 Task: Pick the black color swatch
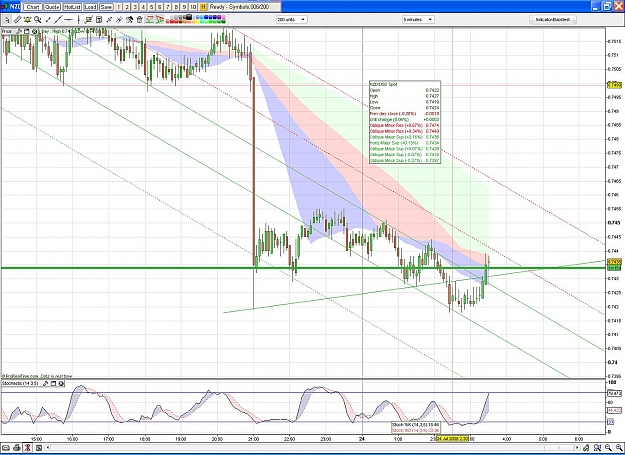point(189,17)
